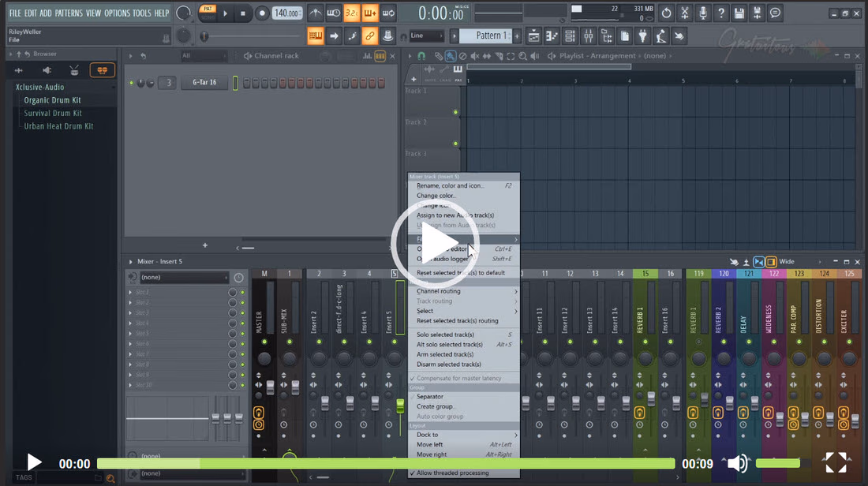Click the tempo 140.000 field
This screenshot has height=486, width=868.
tap(286, 13)
